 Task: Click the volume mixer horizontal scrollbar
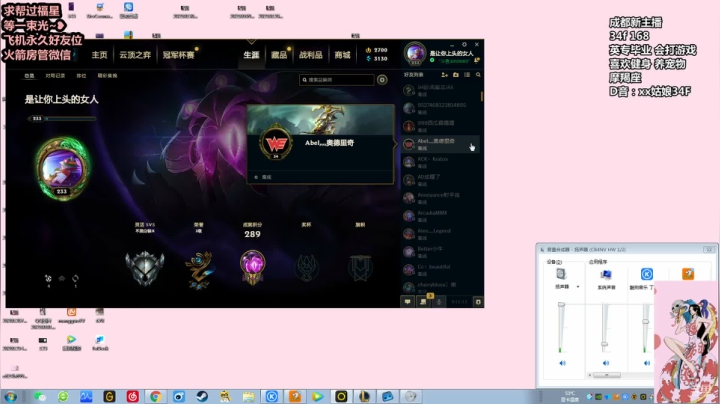pos(606,375)
